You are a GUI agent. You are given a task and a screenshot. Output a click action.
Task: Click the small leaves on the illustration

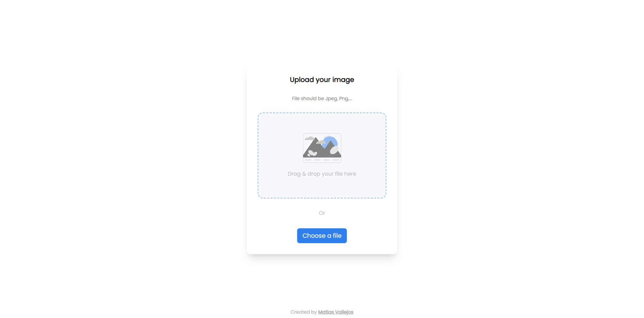312,154
